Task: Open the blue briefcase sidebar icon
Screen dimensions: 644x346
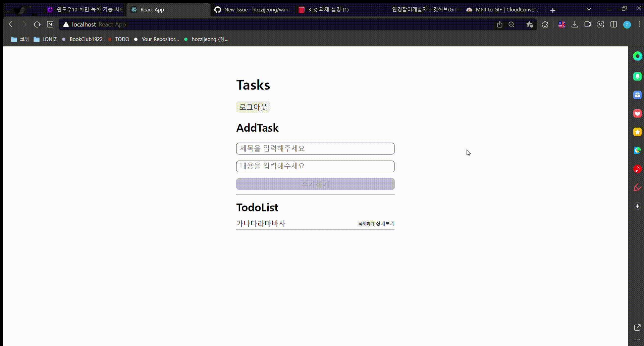Action: point(637,95)
